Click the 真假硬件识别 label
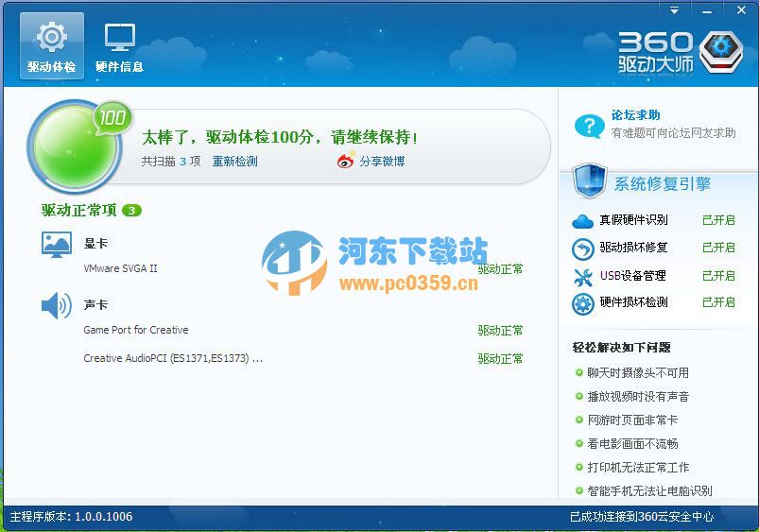The height and width of the screenshot is (532, 759). [x=633, y=220]
